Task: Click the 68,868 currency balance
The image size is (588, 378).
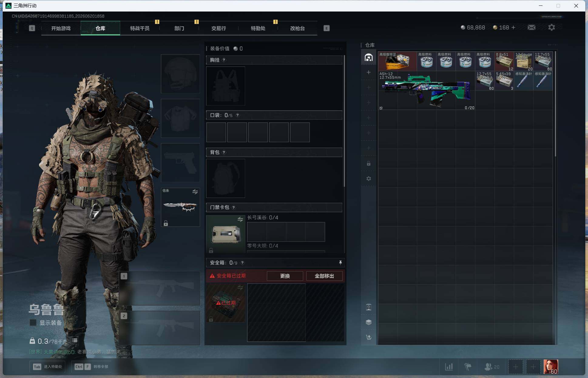Action: [x=473, y=28]
